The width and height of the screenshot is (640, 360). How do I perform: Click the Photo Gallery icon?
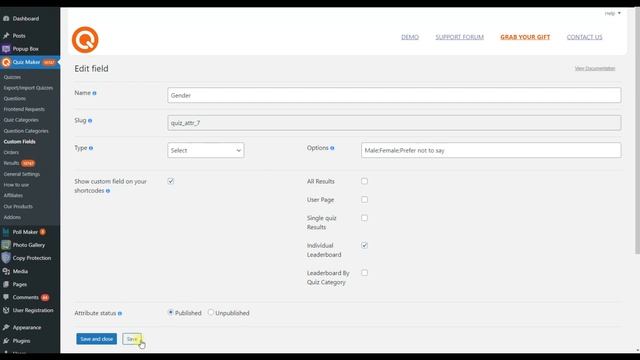tap(6, 245)
